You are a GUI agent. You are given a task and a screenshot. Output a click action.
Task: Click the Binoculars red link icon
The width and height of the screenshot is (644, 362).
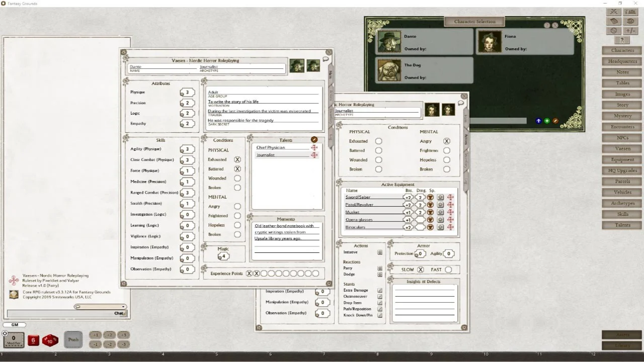click(450, 227)
